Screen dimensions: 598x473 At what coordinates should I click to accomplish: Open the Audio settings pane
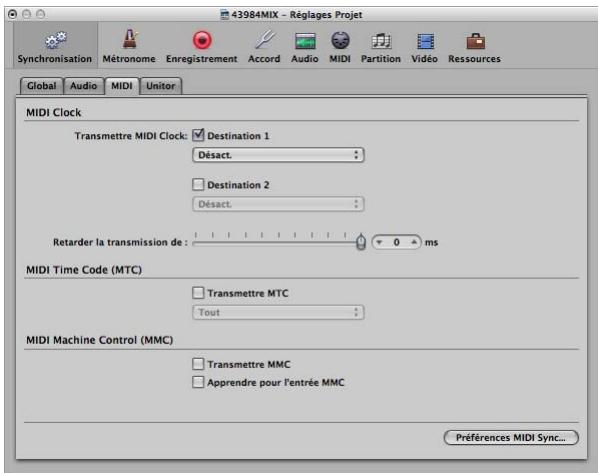click(305, 47)
